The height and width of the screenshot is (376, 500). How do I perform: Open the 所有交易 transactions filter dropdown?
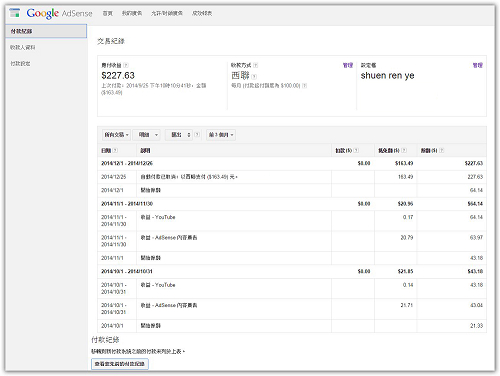click(x=116, y=135)
